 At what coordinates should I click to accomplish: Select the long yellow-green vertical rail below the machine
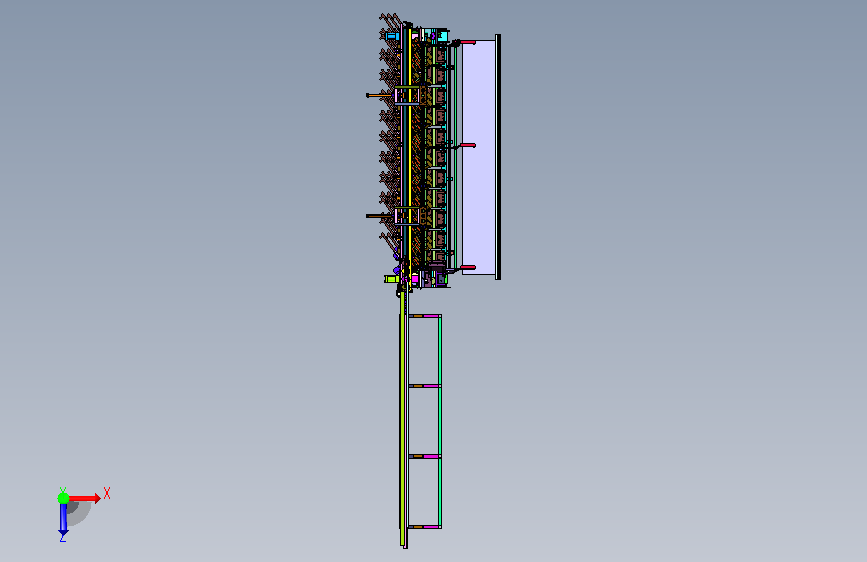tap(403, 418)
